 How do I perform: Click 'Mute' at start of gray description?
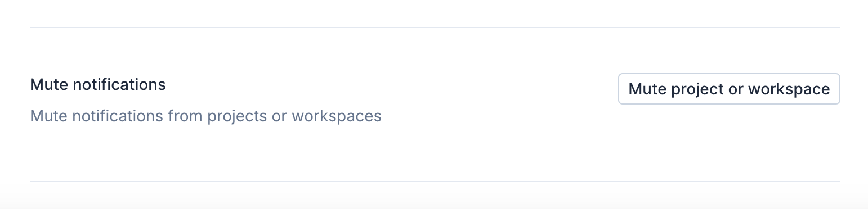click(49, 116)
